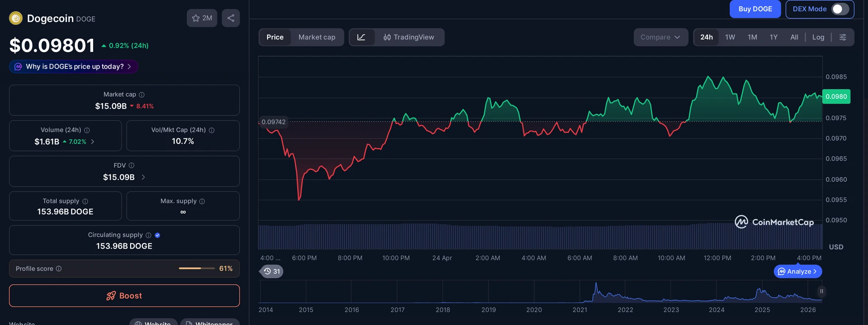Image resolution: width=868 pixels, height=325 pixels.
Task: Select the 1Y time range
Action: point(774,37)
